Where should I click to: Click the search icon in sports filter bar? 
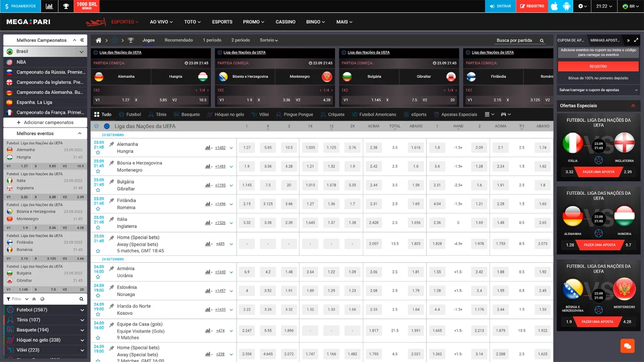pyautogui.click(x=82, y=299)
